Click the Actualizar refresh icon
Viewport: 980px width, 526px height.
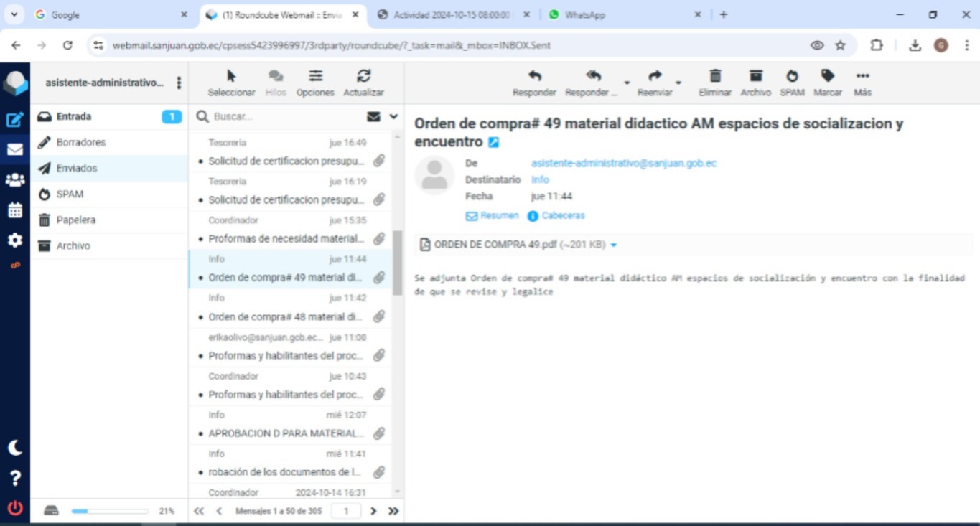pos(363,81)
